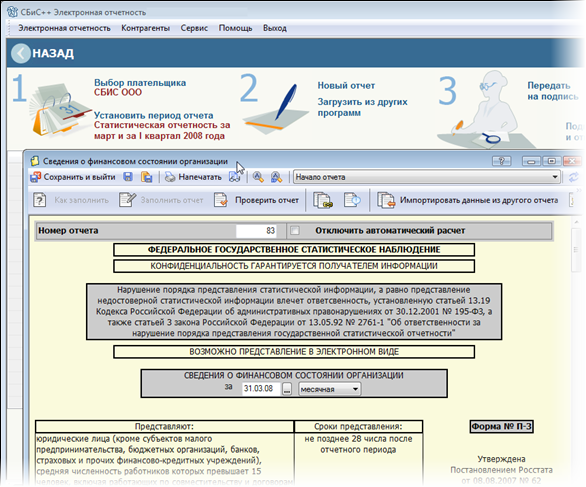Click the first magnifier search icon
This screenshot has height=487, width=586.
click(x=258, y=177)
